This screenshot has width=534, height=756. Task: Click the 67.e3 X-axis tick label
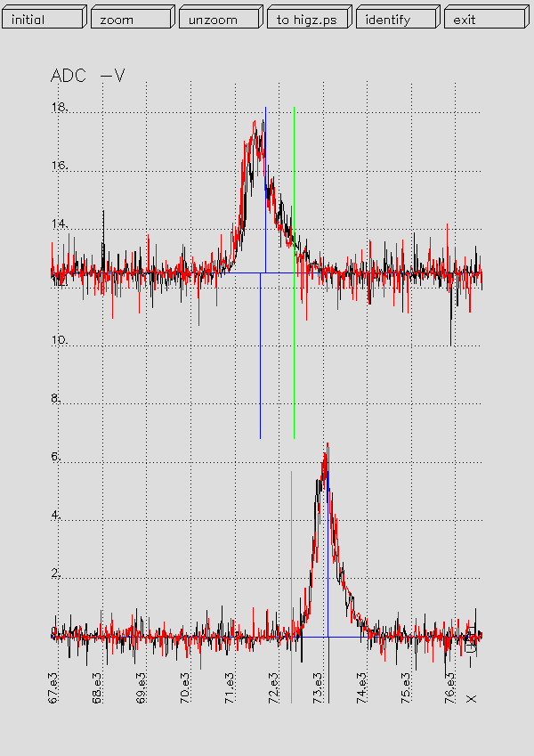[x=54, y=688]
